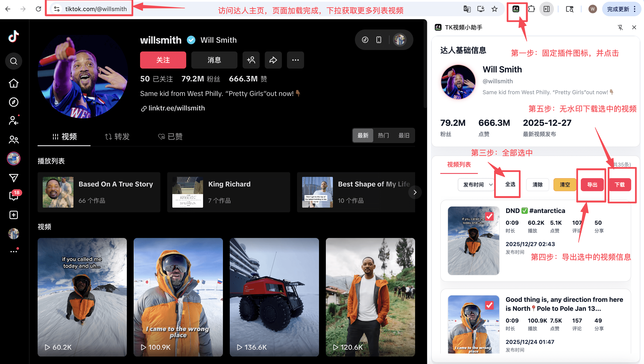
Task: Click the 关注 follow button
Action: (163, 60)
